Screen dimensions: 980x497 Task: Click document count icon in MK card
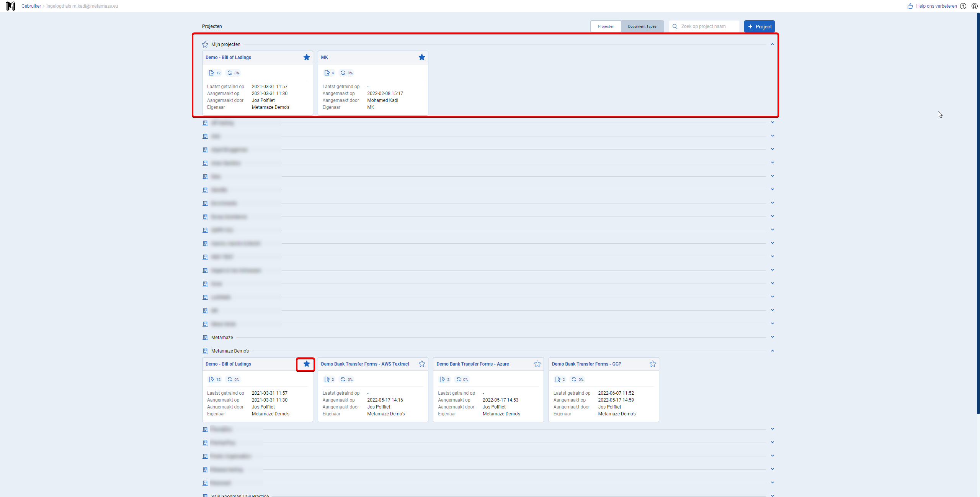(327, 73)
